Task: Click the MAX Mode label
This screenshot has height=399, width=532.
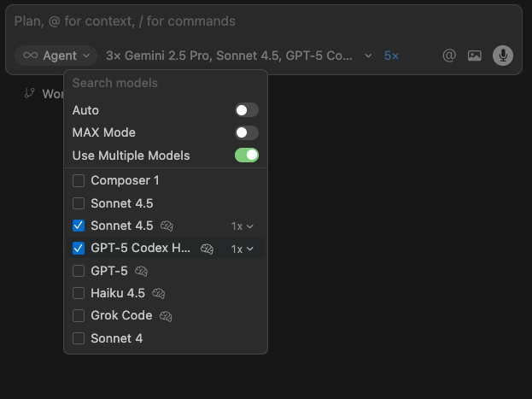Action: coord(104,132)
